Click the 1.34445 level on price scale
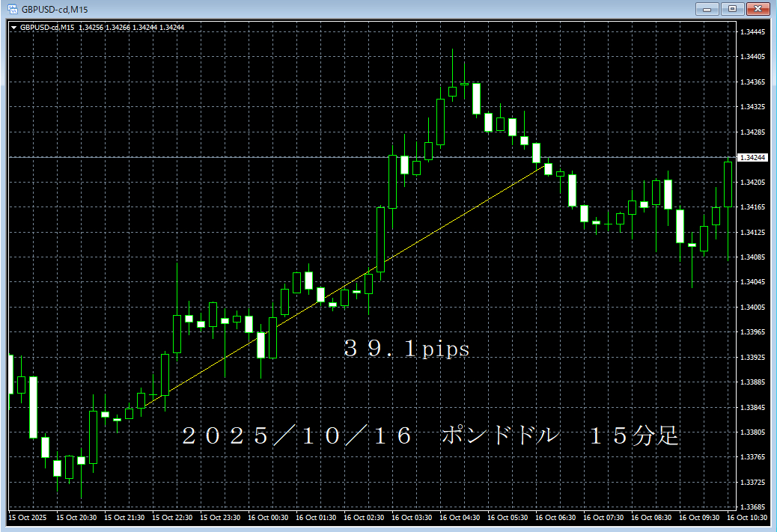777x532 pixels. pyautogui.click(x=752, y=32)
